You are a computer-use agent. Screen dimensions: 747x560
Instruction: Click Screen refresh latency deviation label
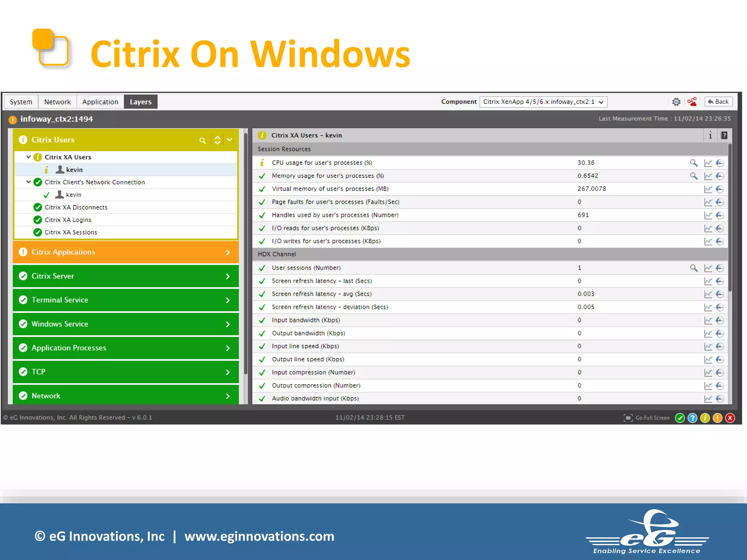(330, 307)
